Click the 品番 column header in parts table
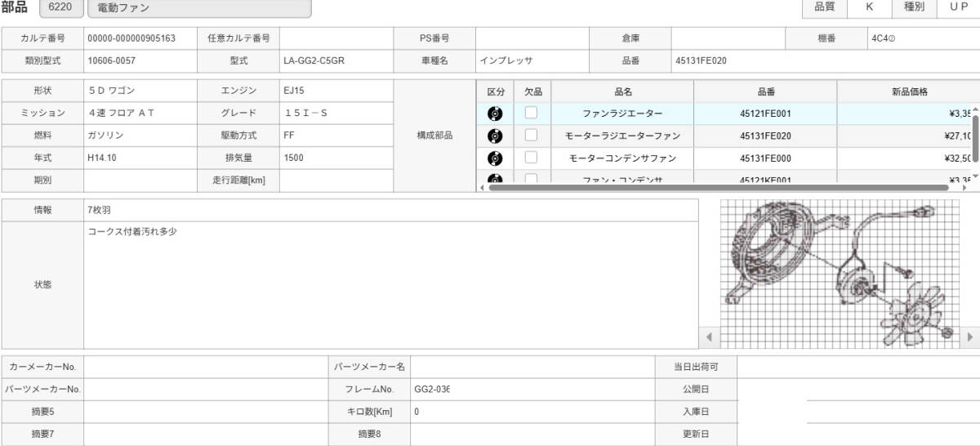The height and width of the screenshot is (446, 980). (765, 92)
